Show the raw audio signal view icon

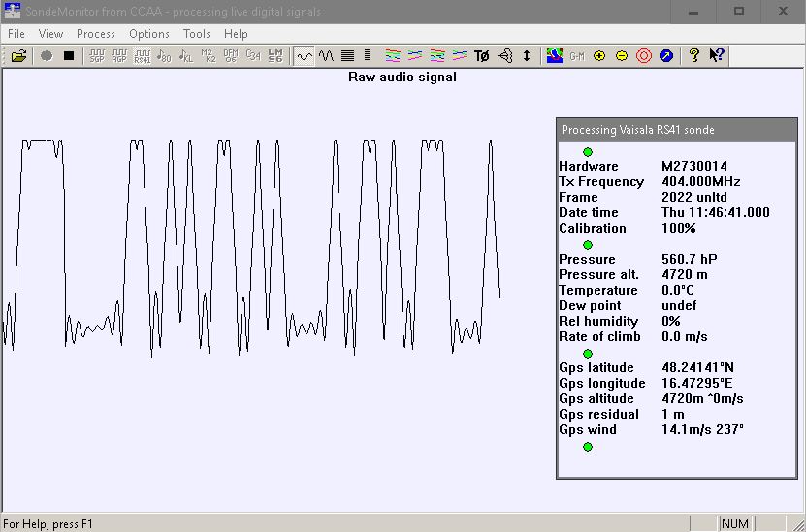(305, 56)
